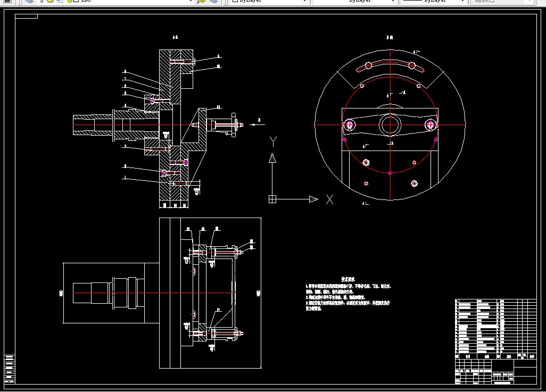Open the ByLayer color control dropdown
Image resolution: width=546 pixels, height=392 pixels.
[268, 1]
